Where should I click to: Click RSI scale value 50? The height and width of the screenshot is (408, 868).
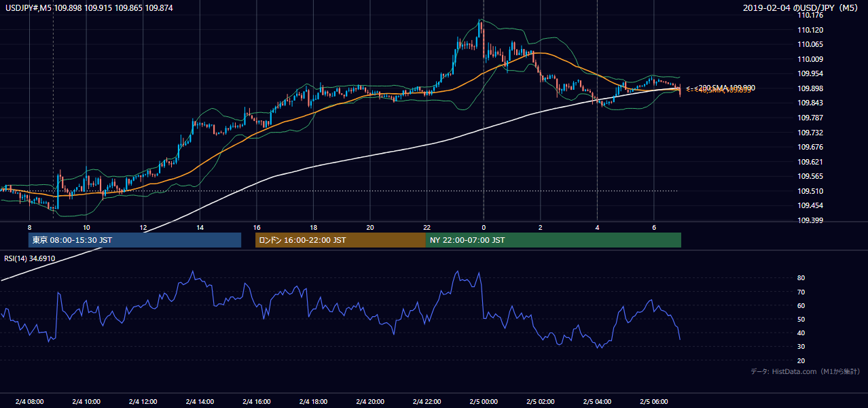tap(801, 319)
